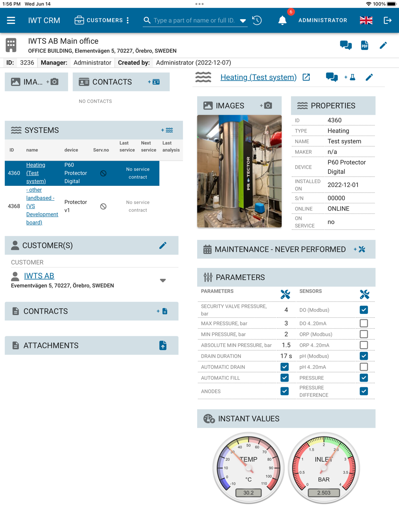Click the search name or ID field
399x532 pixels.
pos(194,20)
